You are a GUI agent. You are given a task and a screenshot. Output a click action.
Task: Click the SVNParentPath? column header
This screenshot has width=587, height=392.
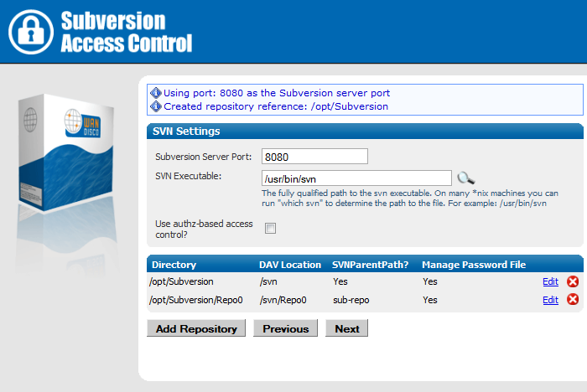coord(371,265)
